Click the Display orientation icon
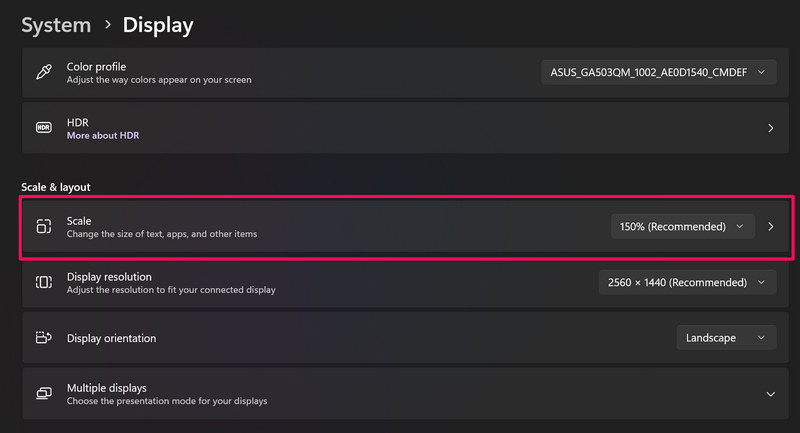The image size is (800, 433). pyautogui.click(x=43, y=338)
